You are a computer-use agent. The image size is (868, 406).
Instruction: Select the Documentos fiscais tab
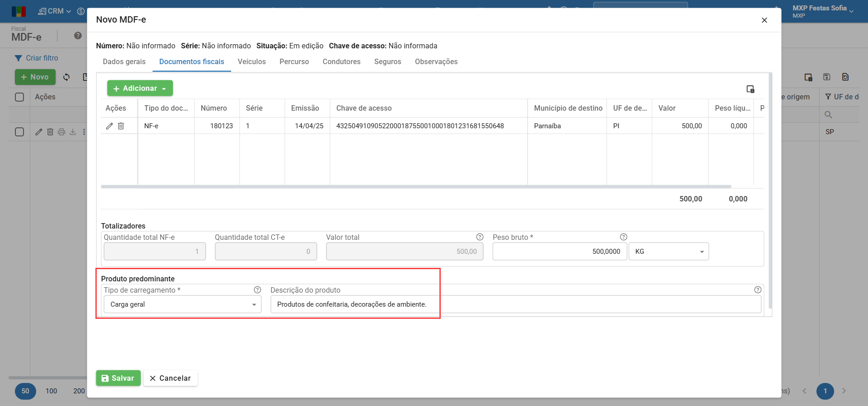coord(192,62)
